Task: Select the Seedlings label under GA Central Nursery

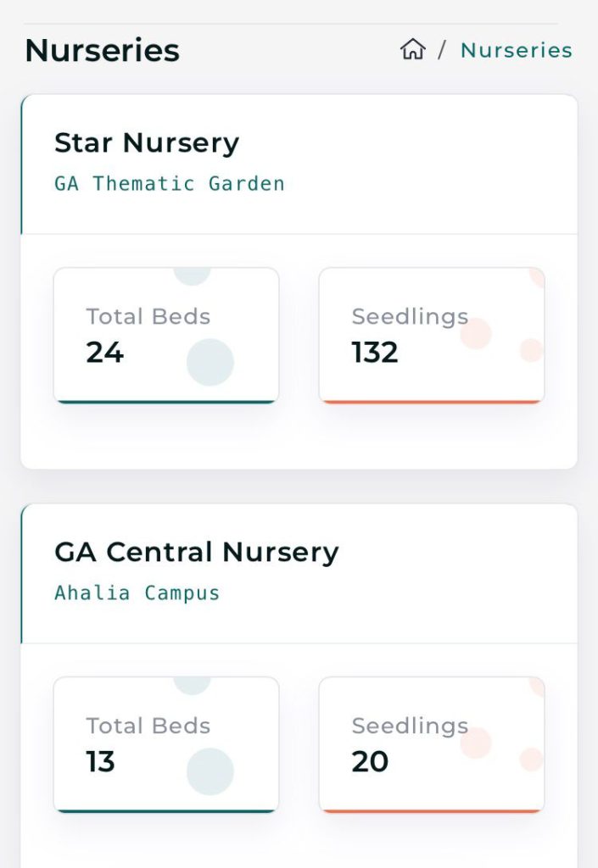Action: [410, 726]
